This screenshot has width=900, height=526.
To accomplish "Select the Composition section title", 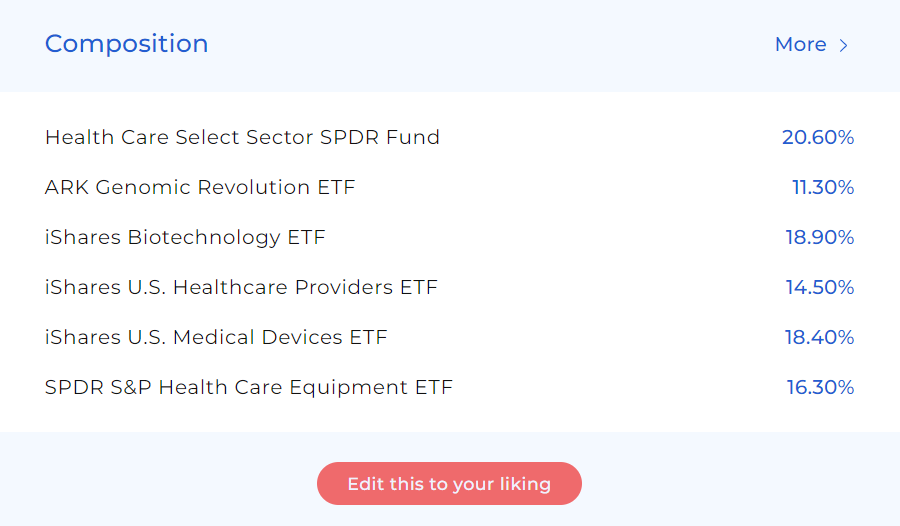I will pyautogui.click(x=126, y=44).
